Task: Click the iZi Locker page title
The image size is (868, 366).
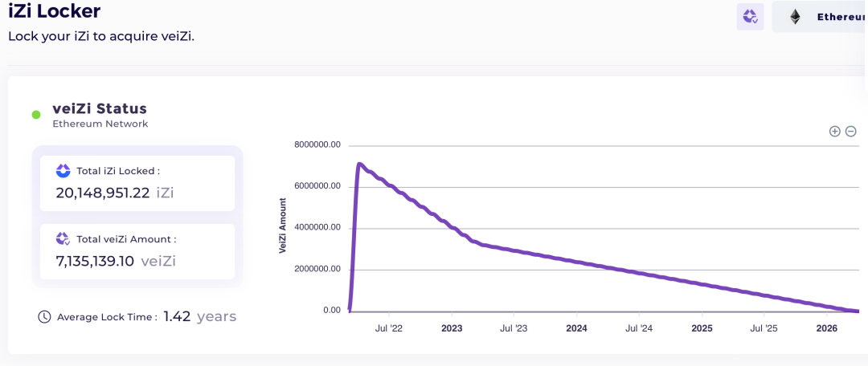Action: click(x=55, y=10)
